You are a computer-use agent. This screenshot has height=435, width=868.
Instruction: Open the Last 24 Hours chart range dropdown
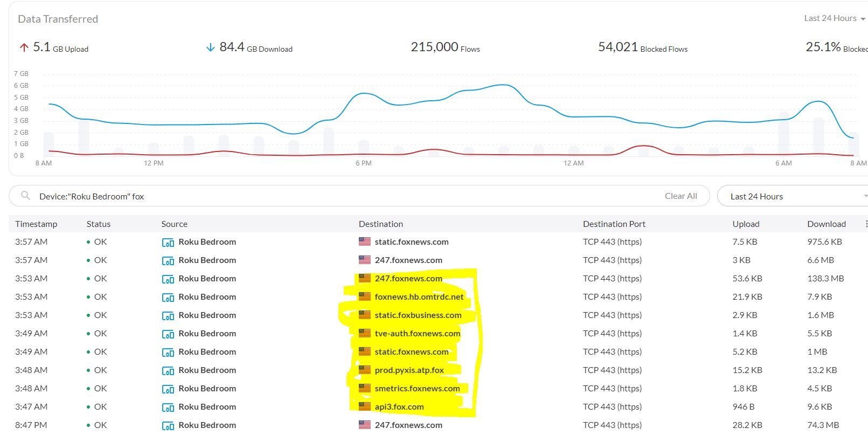(x=835, y=18)
